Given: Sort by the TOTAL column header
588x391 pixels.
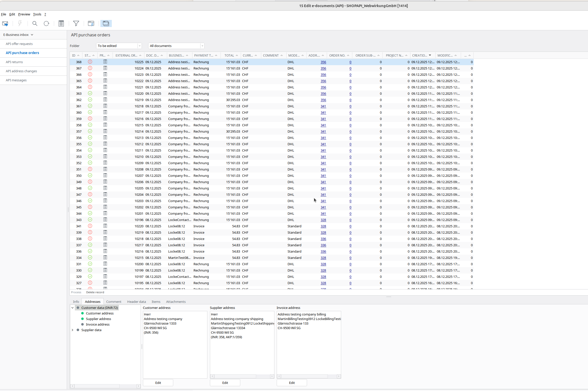Looking at the screenshot, I should click(229, 55).
